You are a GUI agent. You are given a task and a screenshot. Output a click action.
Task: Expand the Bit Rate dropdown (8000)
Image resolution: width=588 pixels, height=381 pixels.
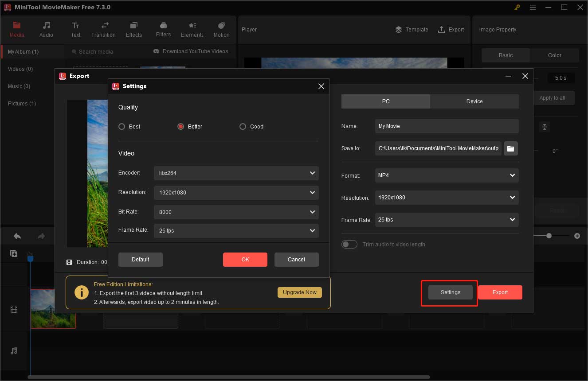[x=236, y=212]
